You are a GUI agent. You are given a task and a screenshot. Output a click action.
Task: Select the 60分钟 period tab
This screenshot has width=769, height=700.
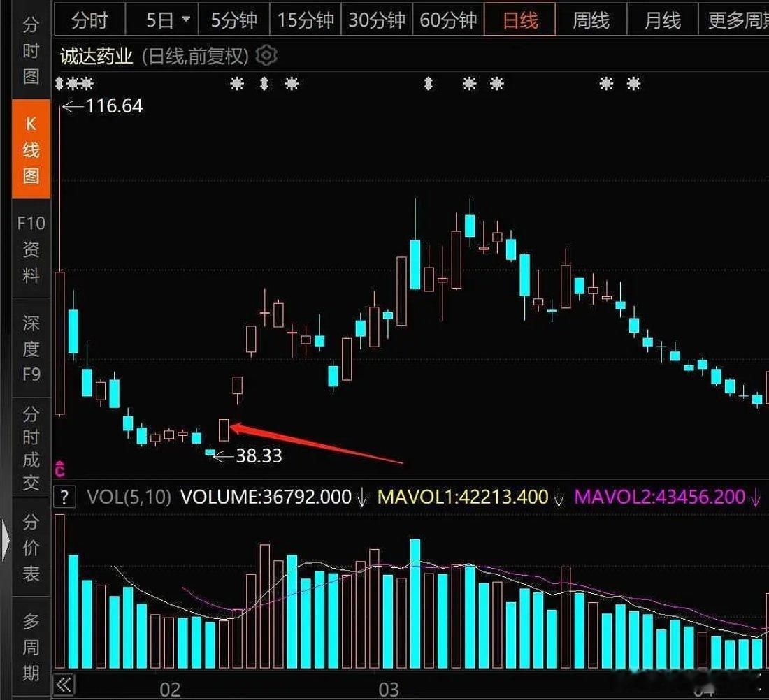(x=448, y=20)
